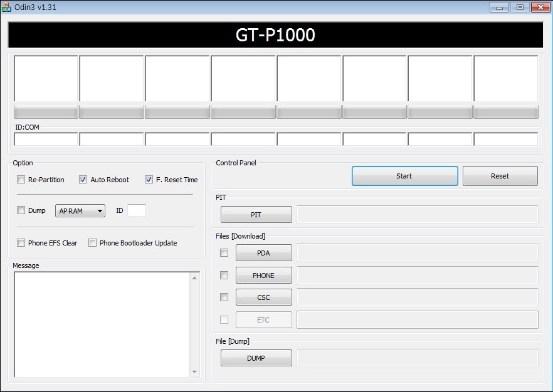The width and height of the screenshot is (553, 392).
Task: Tick the Dump checkbox
Action: point(21,210)
